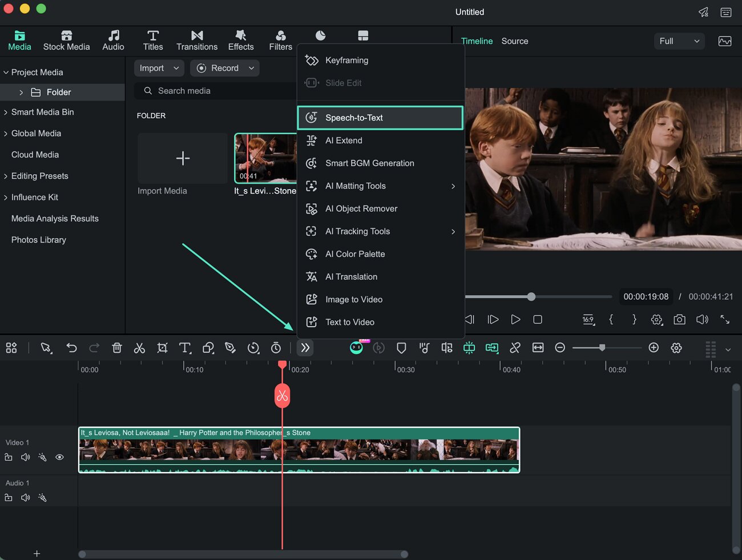Open the Import dropdown
This screenshot has width=742, height=560.
pyautogui.click(x=159, y=68)
